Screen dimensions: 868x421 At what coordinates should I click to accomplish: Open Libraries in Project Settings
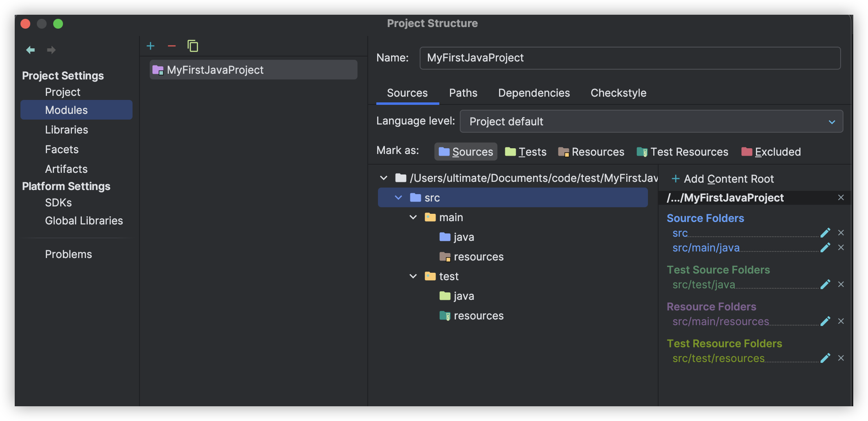(x=67, y=130)
